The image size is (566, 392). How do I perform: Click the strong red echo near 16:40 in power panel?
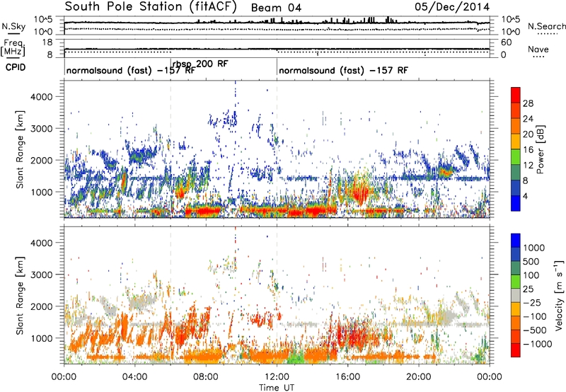359,191
